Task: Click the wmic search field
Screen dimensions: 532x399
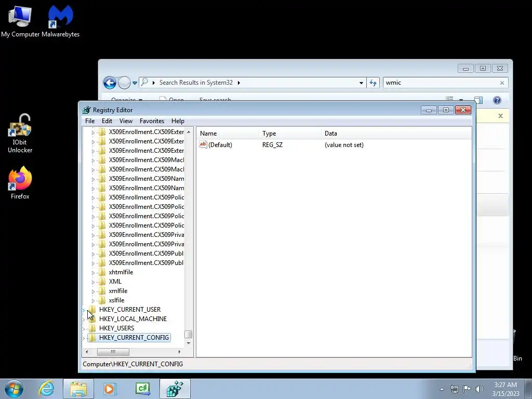Action: point(441,83)
